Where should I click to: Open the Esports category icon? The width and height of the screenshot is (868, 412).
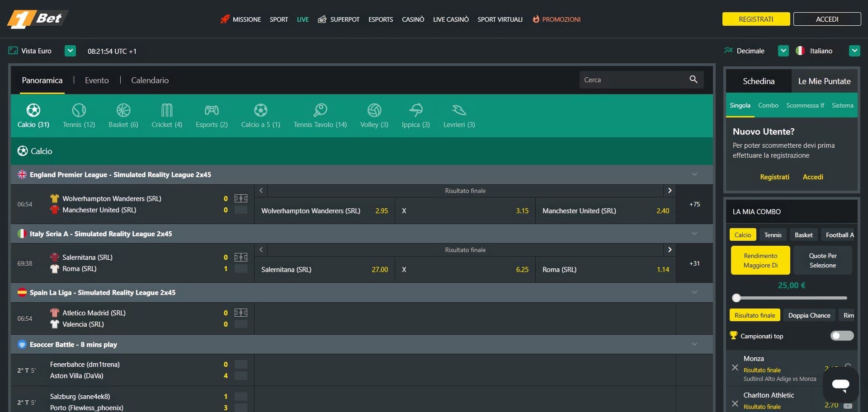tap(211, 110)
